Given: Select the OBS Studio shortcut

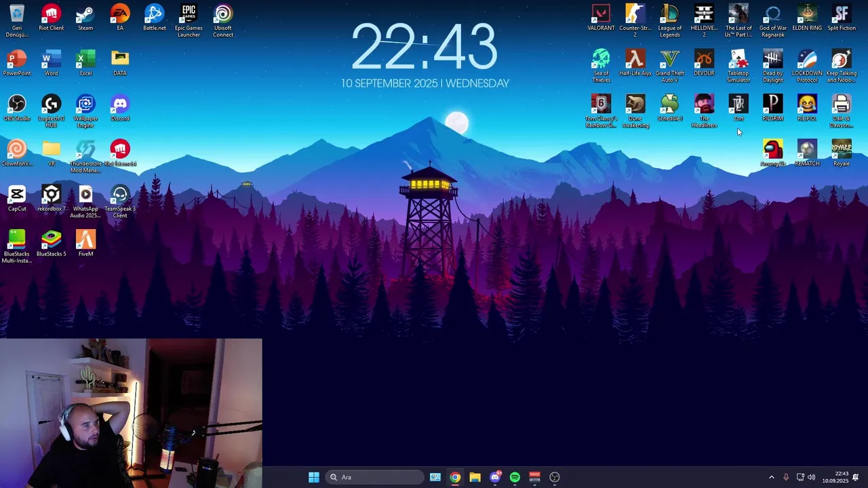Looking at the screenshot, I should [x=17, y=108].
